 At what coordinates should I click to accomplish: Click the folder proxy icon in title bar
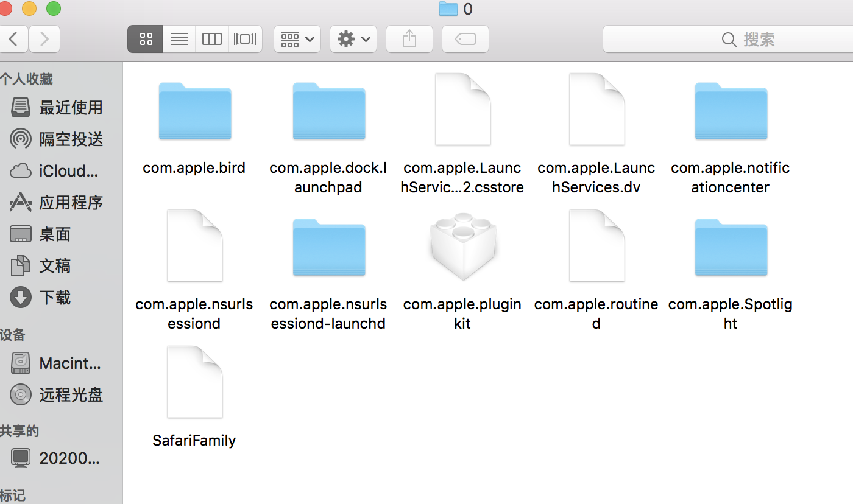pyautogui.click(x=448, y=9)
